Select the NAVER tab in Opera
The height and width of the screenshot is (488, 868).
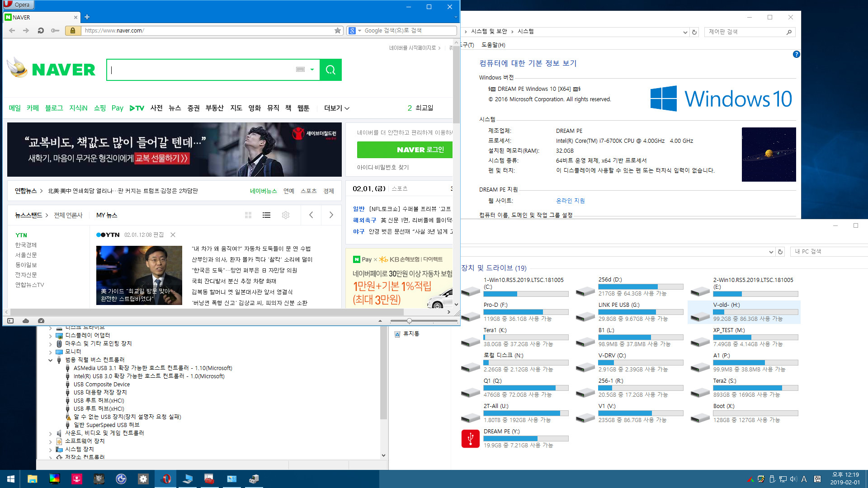coord(41,17)
